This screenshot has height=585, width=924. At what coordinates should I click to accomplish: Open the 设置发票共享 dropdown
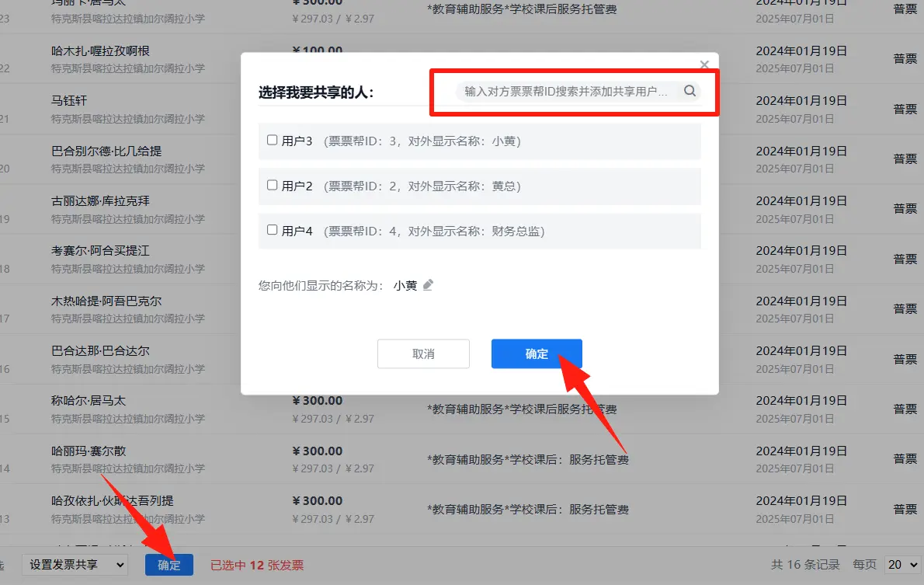[75, 565]
